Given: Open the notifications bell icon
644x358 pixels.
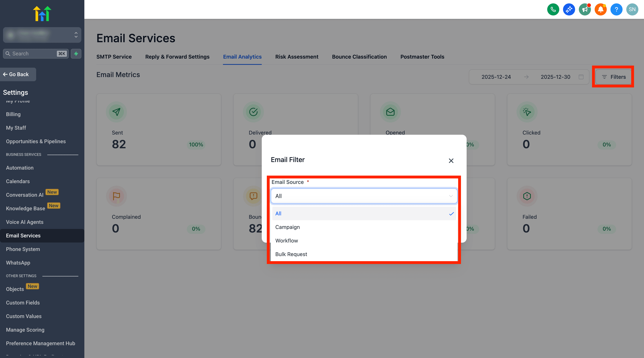Looking at the screenshot, I should [601, 9].
